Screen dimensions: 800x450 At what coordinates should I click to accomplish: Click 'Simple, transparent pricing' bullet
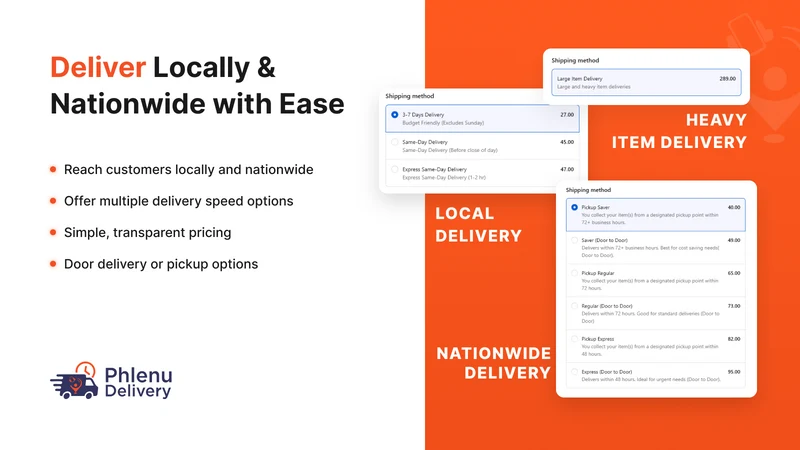click(x=147, y=233)
